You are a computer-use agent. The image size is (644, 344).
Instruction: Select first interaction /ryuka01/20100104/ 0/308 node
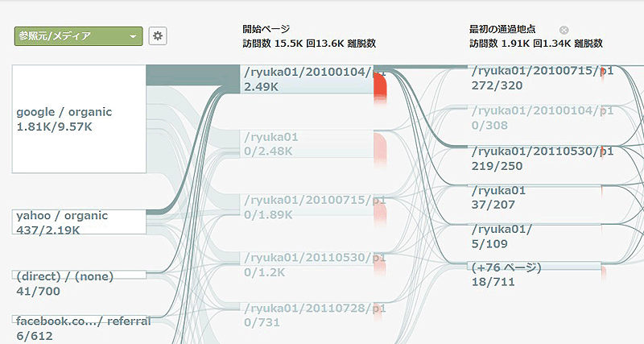537,116
